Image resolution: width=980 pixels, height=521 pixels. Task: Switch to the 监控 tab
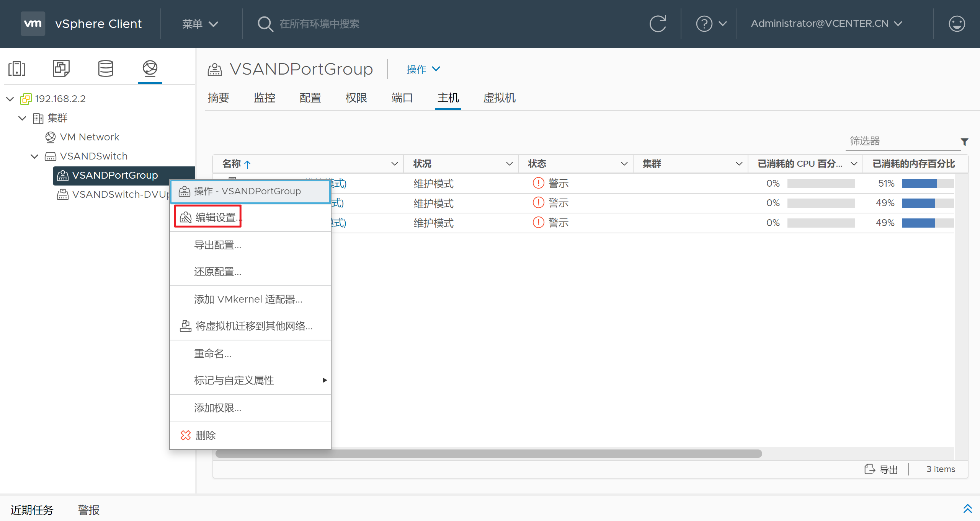pos(265,98)
